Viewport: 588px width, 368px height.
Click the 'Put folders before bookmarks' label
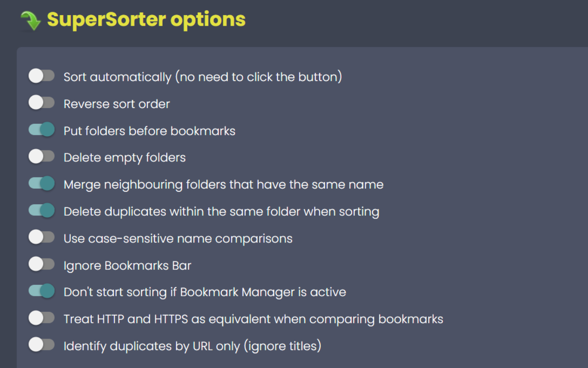pyautogui.click(x=149, y=131)
